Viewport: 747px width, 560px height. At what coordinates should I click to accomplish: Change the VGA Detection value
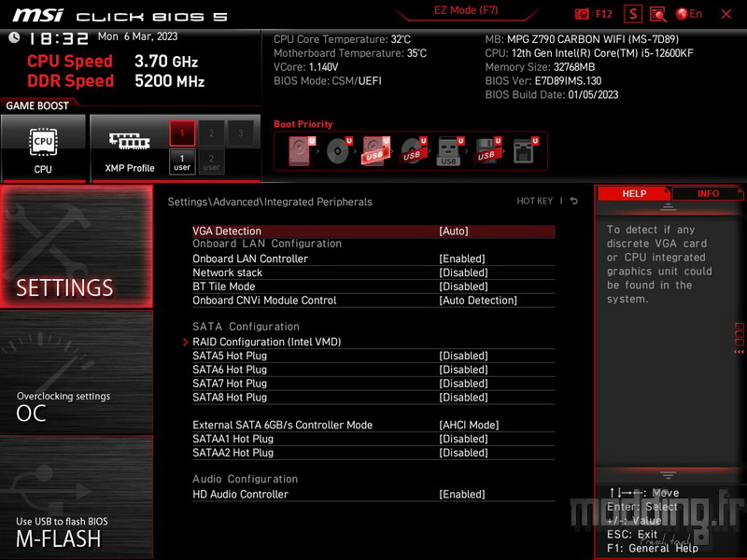(373, 231)
